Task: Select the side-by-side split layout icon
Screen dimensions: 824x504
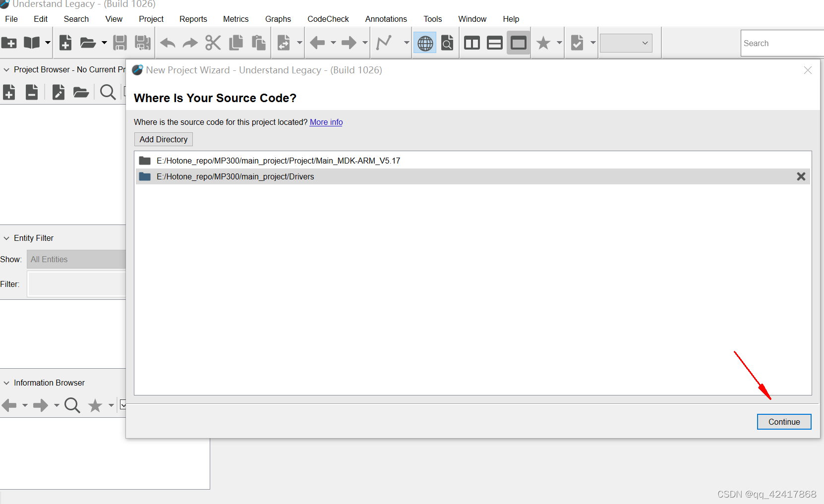Action: [472, 43]
